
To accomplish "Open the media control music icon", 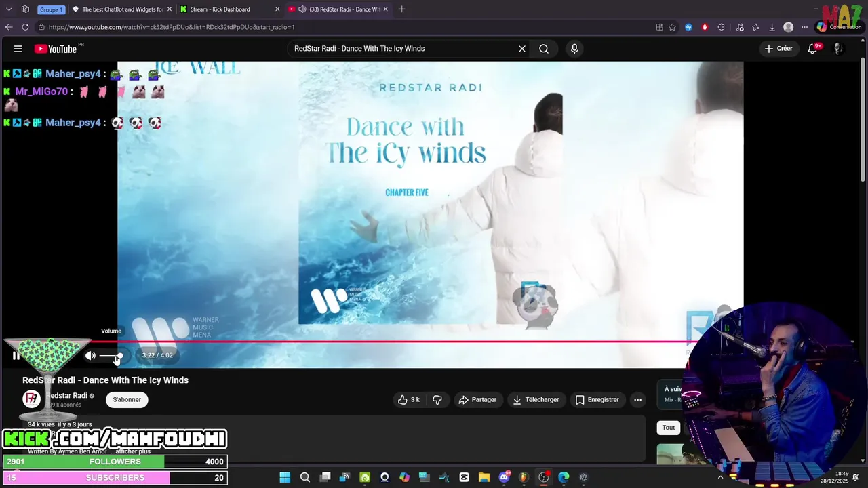I will (740, 27).
